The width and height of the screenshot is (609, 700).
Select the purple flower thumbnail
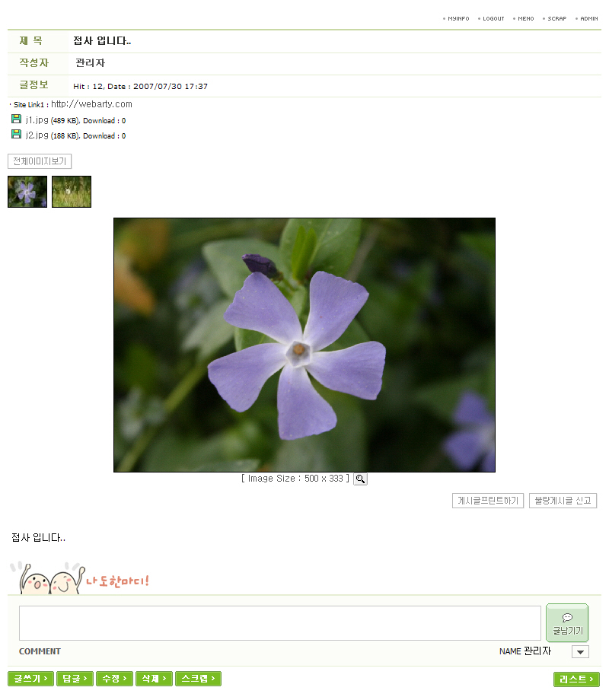coord(27,192)
